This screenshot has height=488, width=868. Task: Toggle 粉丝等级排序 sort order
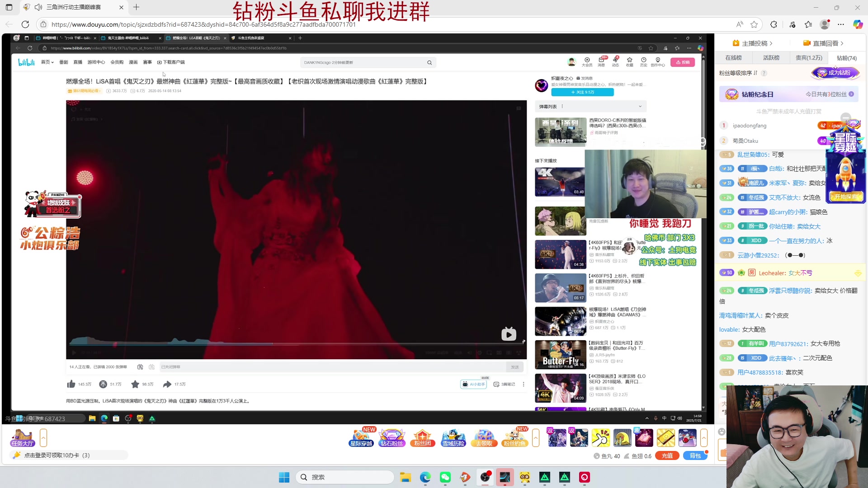738,73
